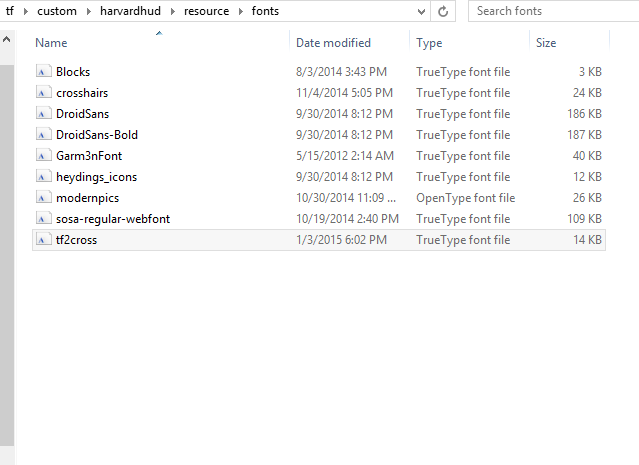Go to the custom folder in breadcrumb

point(57,11)
